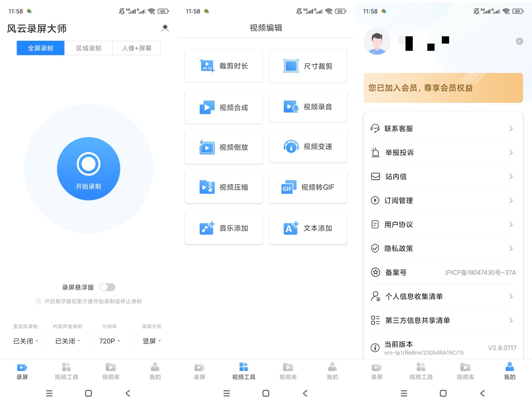532x404 pixels.
Task: Open the 内部声音录制 dropdown
Action: pyautogui.click(x=67, y=341)
